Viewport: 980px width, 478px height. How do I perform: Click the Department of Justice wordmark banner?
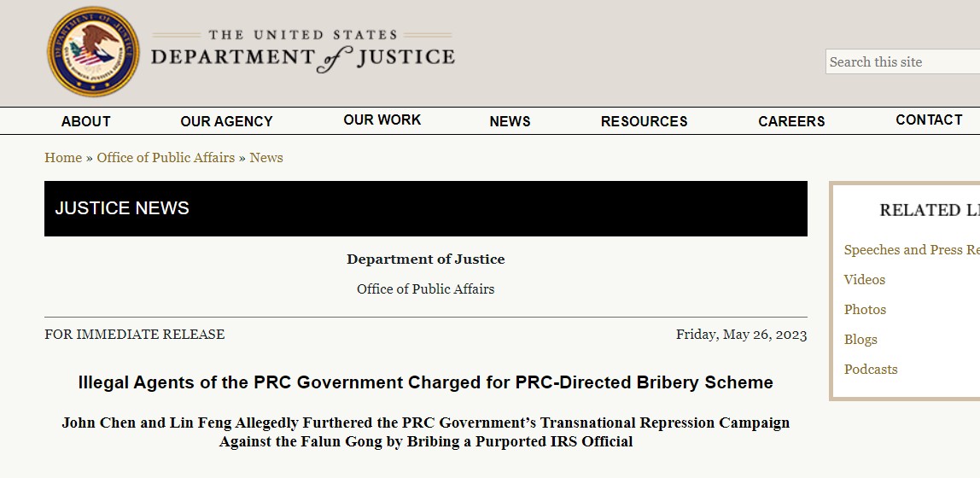302,51
